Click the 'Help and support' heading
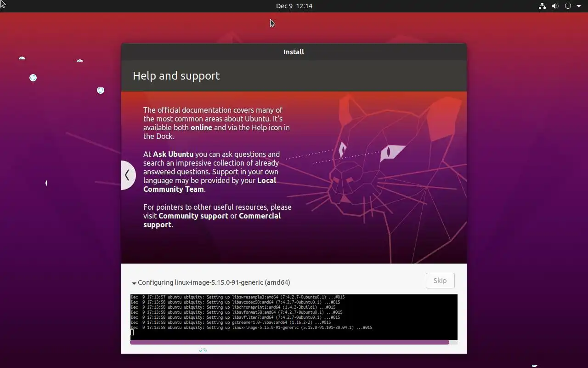The image size is (588, 368). 176,76
